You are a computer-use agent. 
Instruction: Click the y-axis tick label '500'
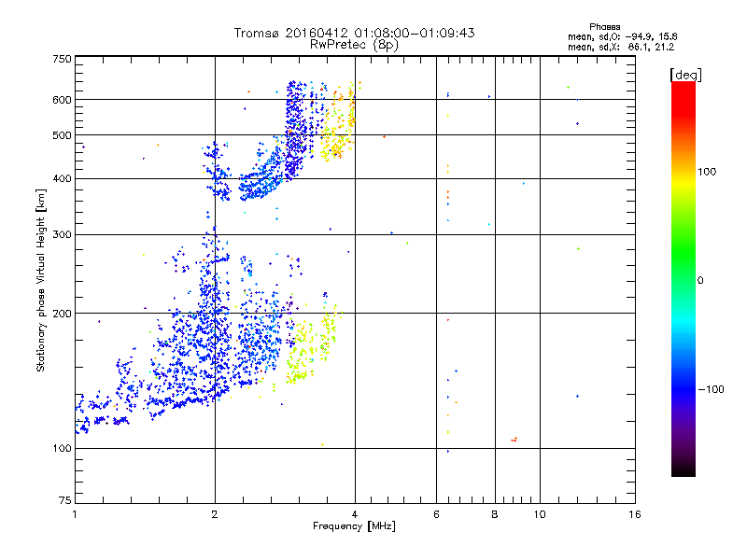pos(62,135)
